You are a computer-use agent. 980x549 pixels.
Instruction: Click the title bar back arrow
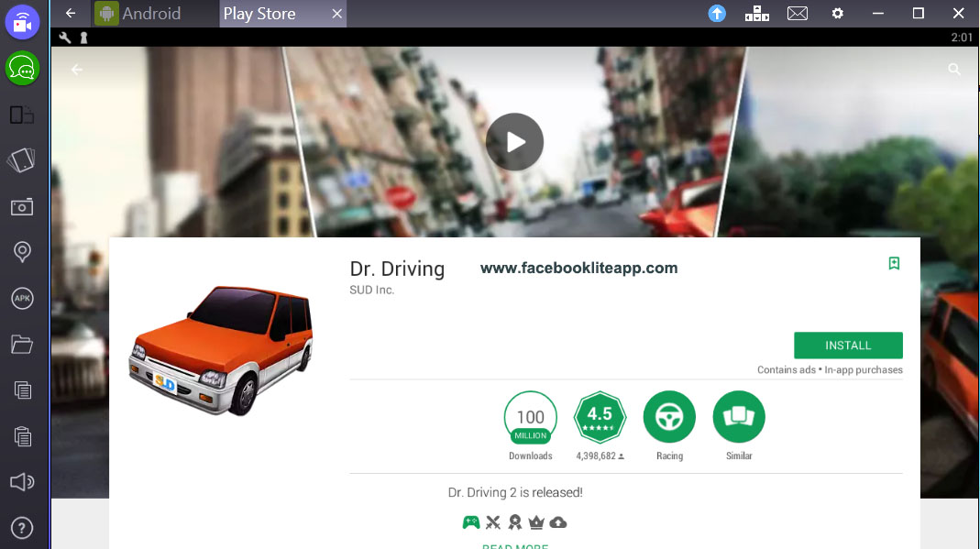coord(71,13)
